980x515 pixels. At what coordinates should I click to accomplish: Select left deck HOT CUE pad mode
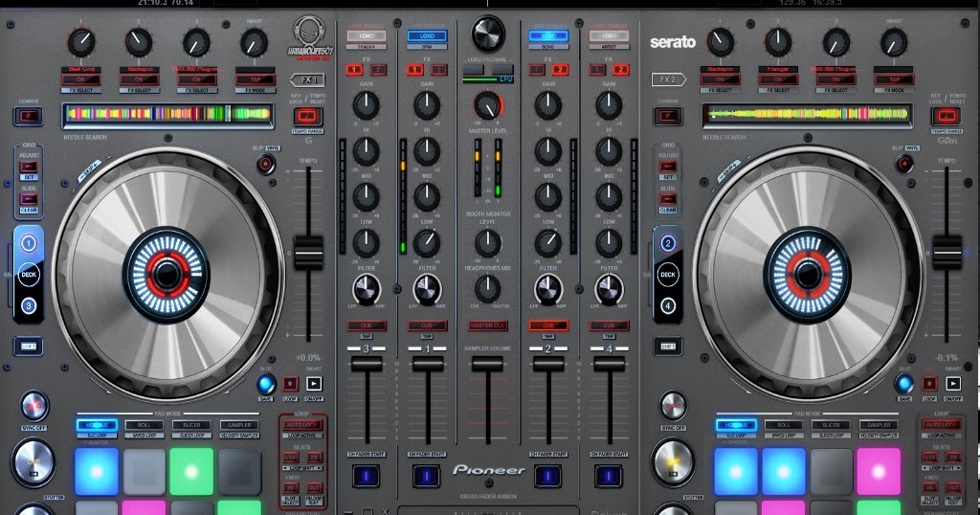[x=97, y=426]
